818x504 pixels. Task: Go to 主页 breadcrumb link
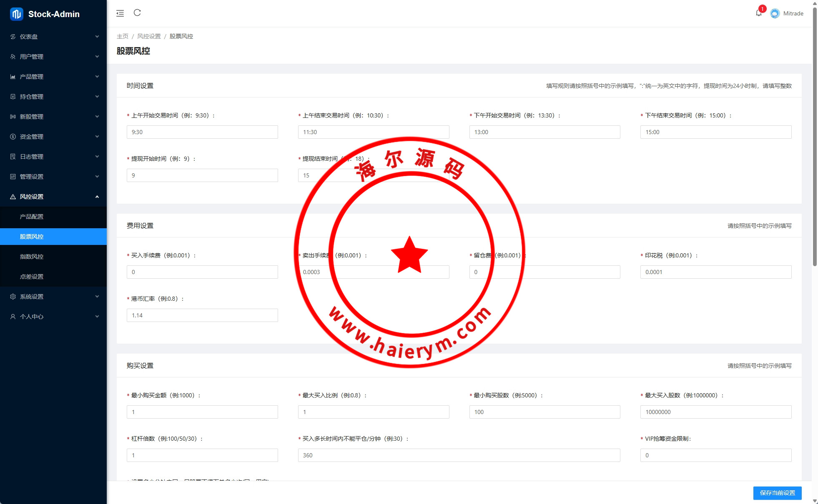(123, 36)
